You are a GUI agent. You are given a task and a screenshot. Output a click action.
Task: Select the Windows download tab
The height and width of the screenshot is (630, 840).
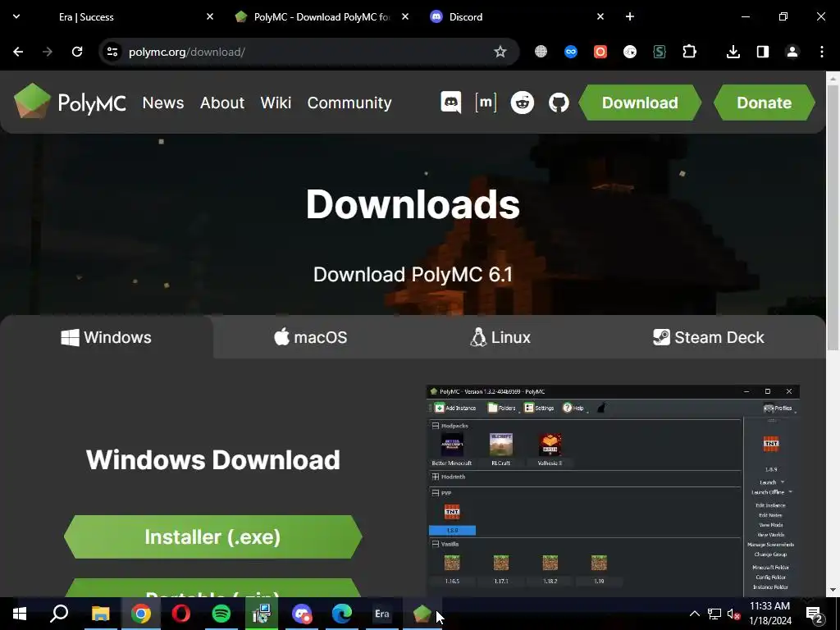(106, 337)
